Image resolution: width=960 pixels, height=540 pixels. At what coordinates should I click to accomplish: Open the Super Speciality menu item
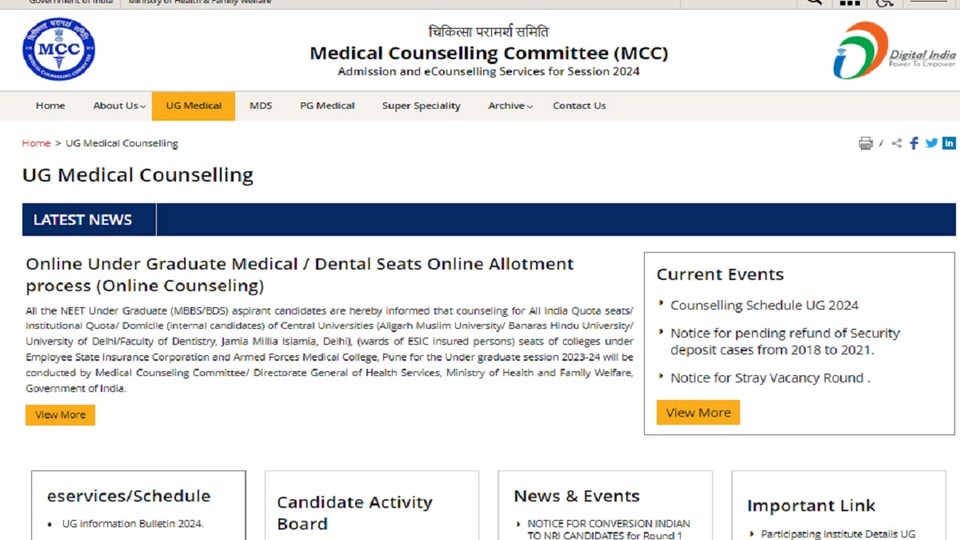click(x=421, y=106)
